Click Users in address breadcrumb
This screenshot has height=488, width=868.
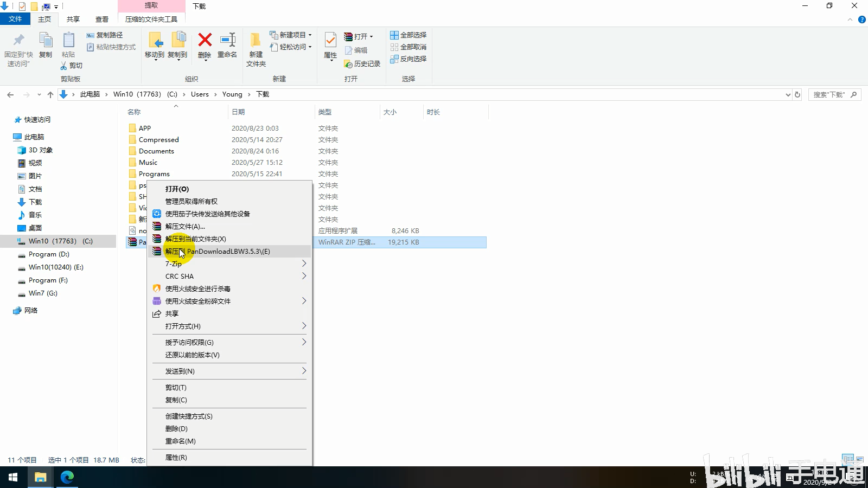click(200, 94)
